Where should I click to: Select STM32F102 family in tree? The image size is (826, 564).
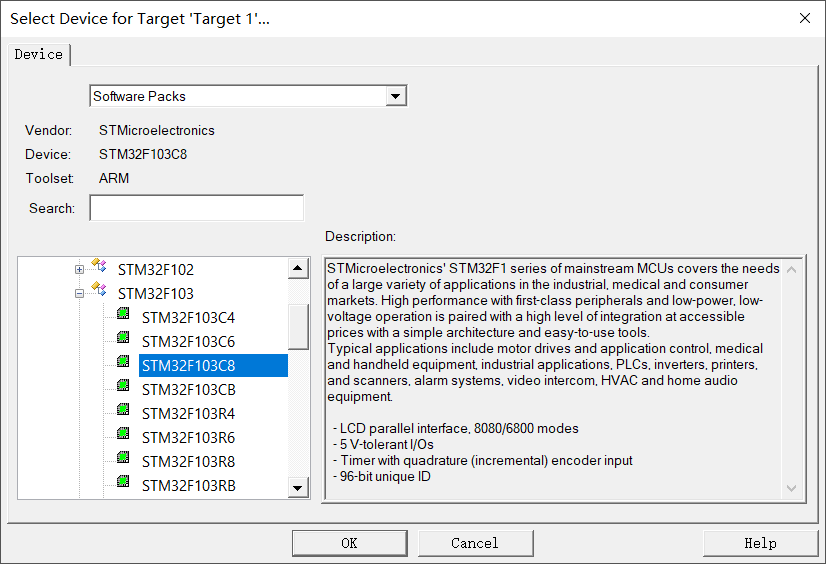pyautogui.click(x=155, y=270)
